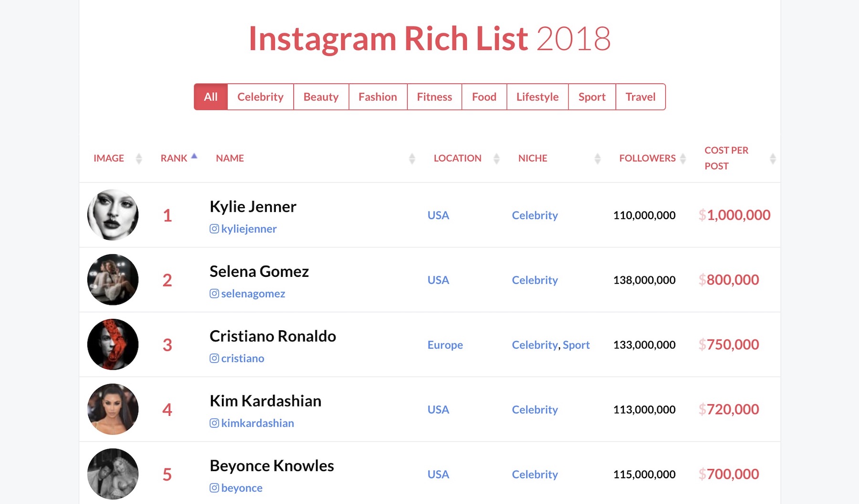
Task: Show only the Travel category
Action: coord(640,97)
